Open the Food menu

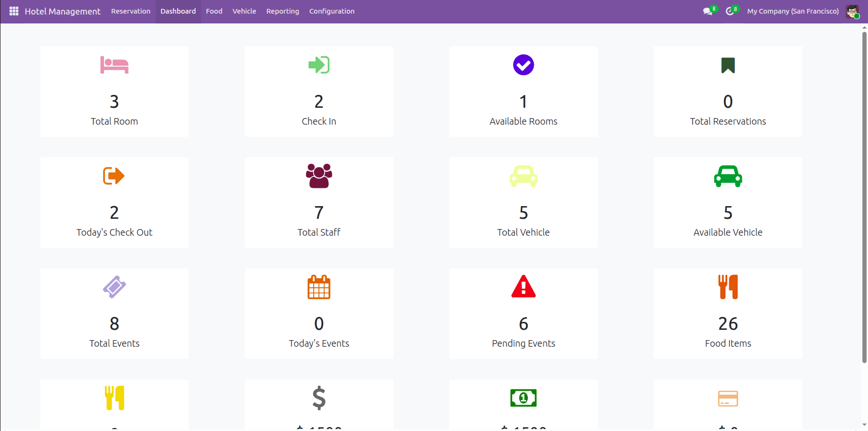coord(214,11)
